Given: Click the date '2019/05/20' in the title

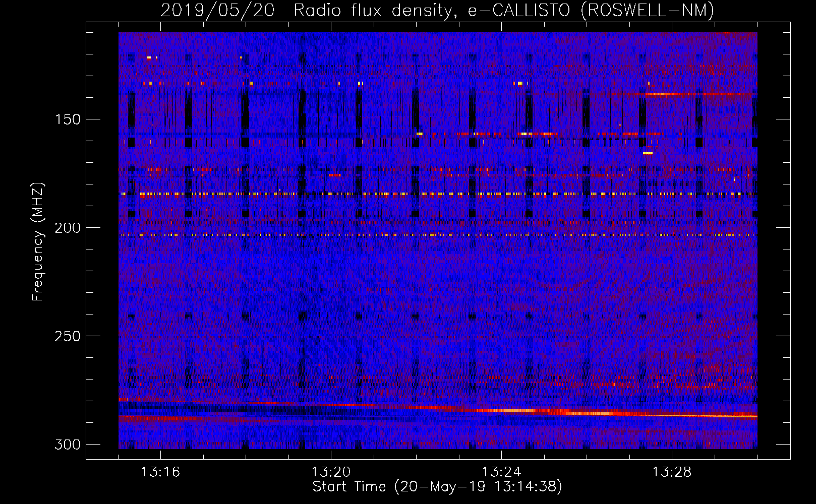Looking at the screenshot, I should coord(217,10).
